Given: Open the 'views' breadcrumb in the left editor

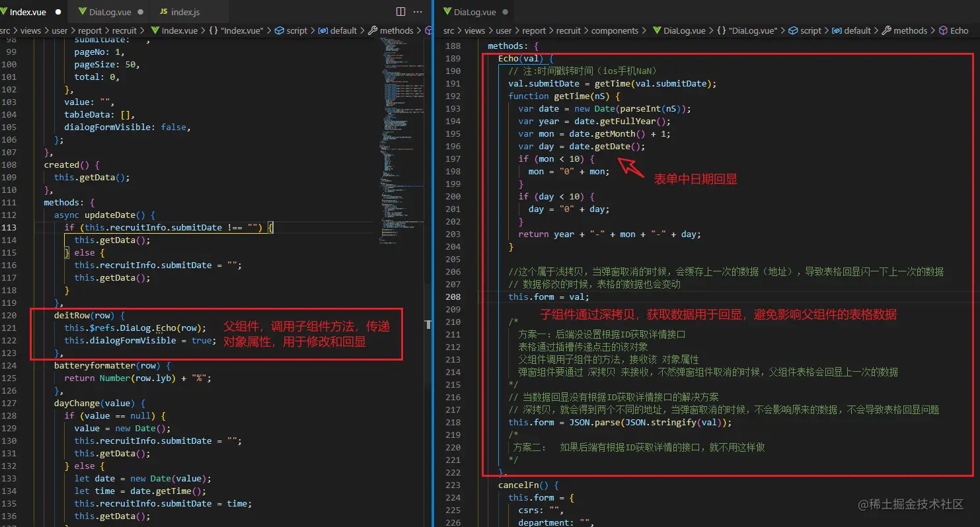Looking at the screenshot, I should coord(30,30).
